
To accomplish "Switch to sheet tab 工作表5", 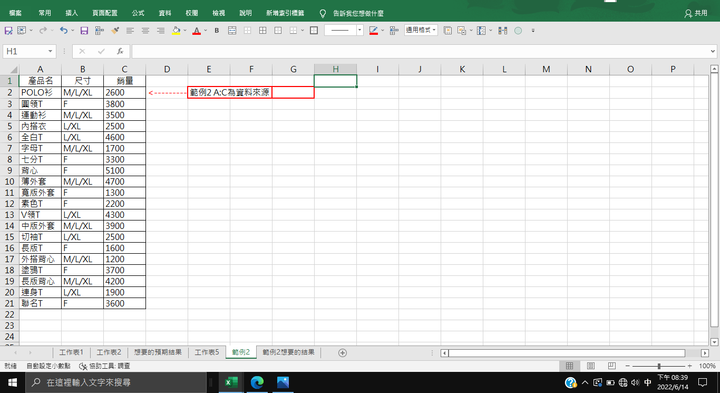I will tap(207, 352).
